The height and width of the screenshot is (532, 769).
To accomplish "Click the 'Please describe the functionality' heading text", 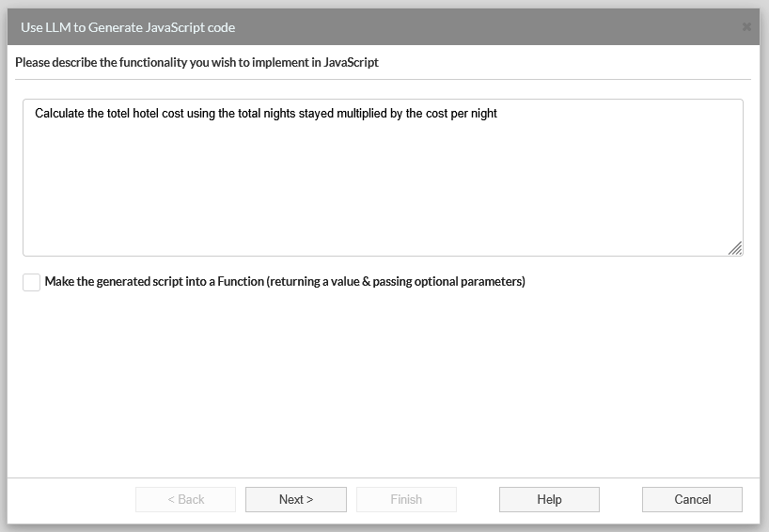I will (196, 62).
